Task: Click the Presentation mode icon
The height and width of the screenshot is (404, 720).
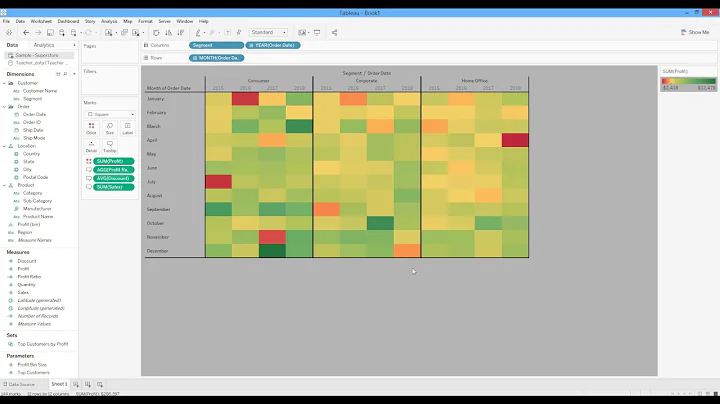Action: (x=317, y=33)
